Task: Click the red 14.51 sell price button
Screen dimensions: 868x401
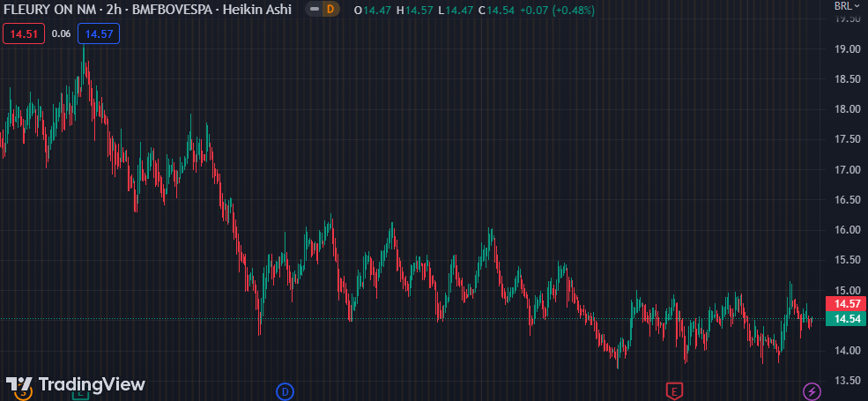Action: pyautogui.click(x=24, y=33)
